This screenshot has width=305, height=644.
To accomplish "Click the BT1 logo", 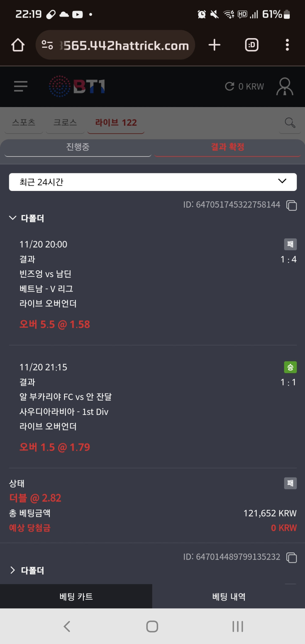I will (x=77, y=86).
